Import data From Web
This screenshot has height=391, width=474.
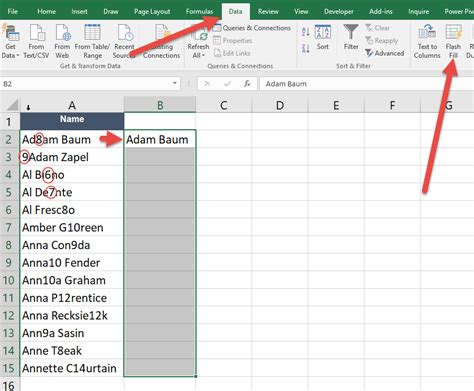point(62,42)
